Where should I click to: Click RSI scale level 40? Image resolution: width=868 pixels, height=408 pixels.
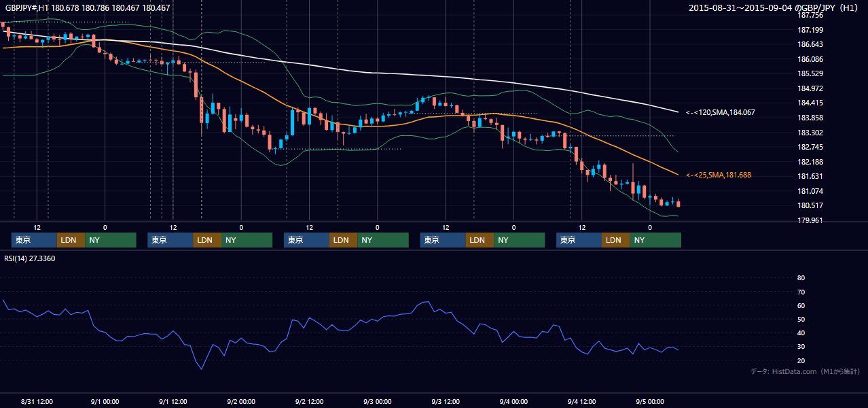(x=801, y=333)
